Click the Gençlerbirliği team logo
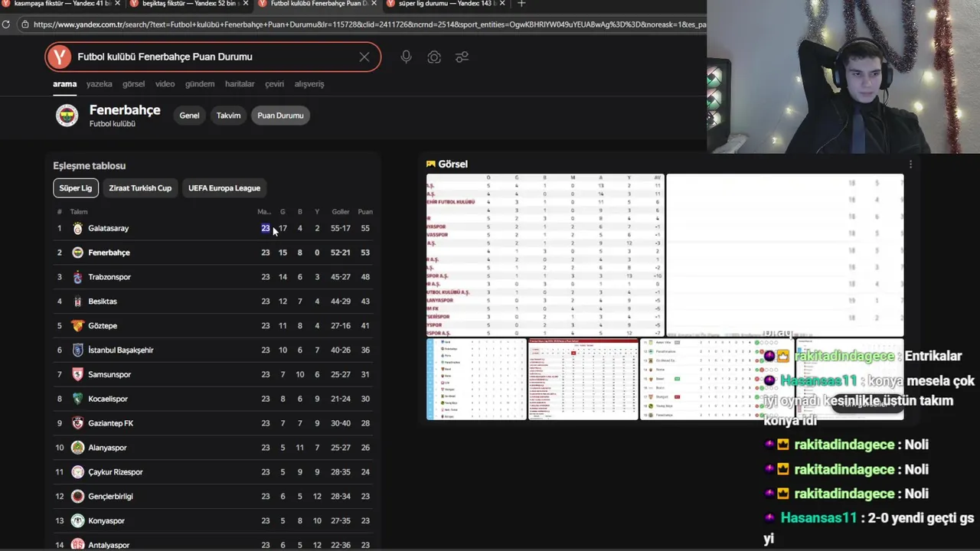The image size is (980, 551). (77, 497)
